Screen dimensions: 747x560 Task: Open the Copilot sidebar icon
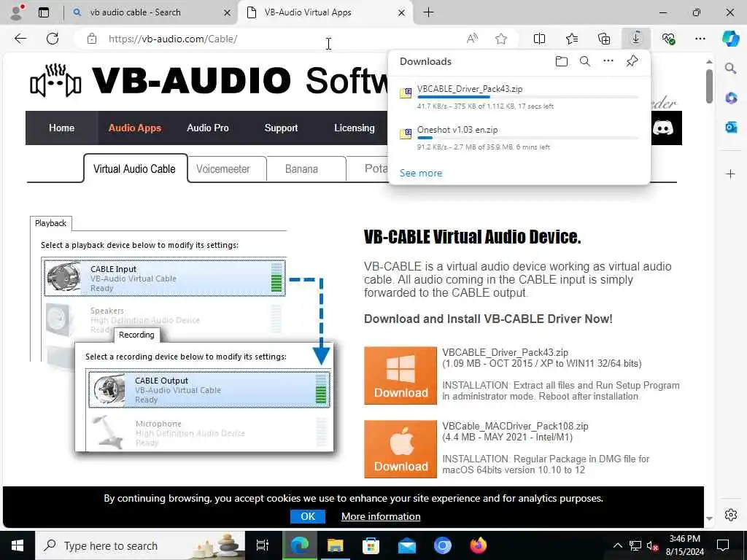pyautogui.click(x=730, y=39)
